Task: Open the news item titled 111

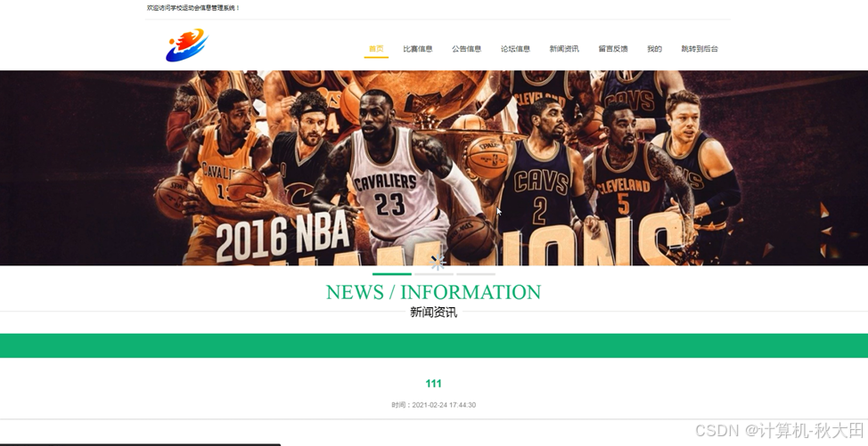Action: pyautogui.click(x=433, y=384)
